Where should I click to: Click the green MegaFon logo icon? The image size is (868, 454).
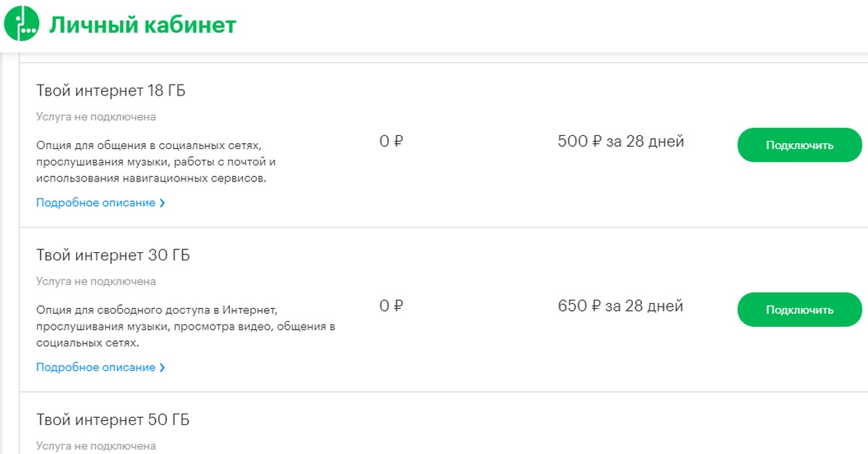(x=22, y=24)
